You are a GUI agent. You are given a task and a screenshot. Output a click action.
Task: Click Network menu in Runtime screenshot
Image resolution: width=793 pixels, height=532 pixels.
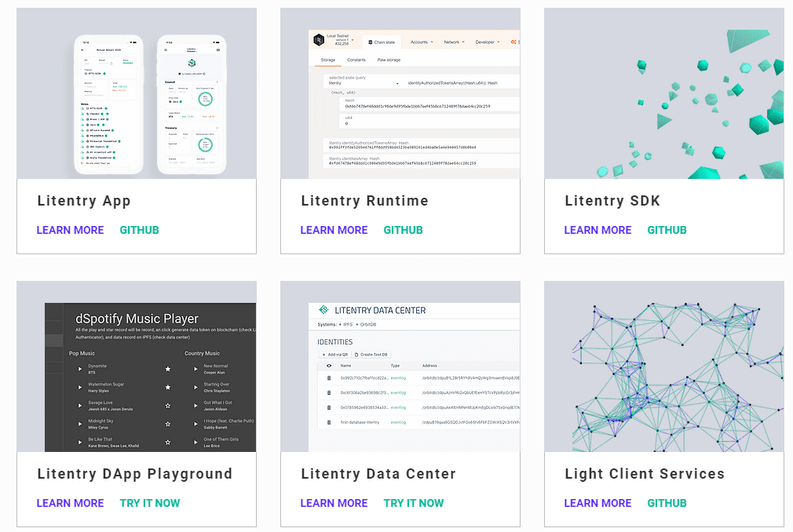click(x=454, y=42)
